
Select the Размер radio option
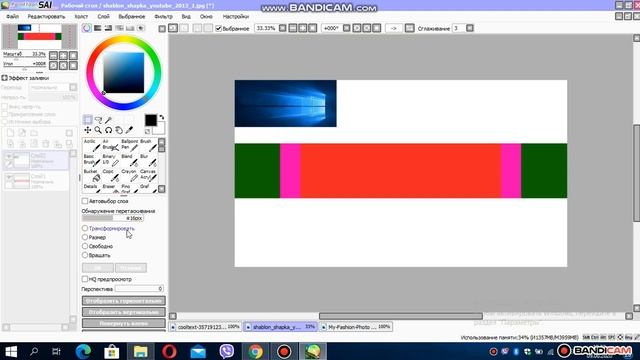85,237
